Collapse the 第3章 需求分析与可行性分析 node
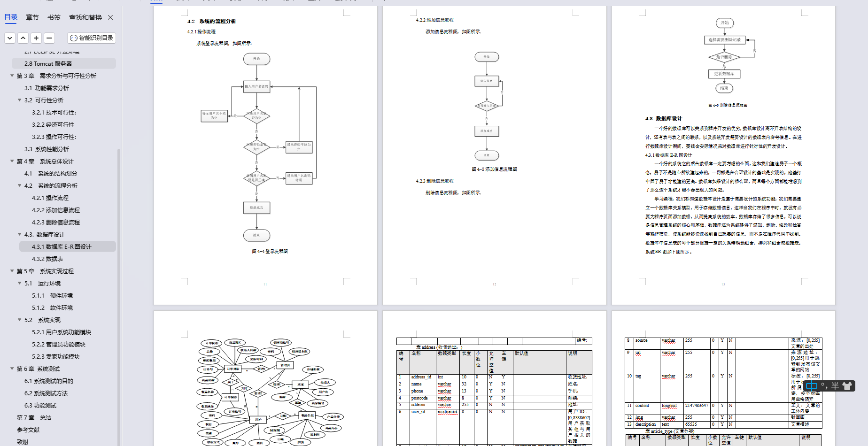 click(x=12, y=76)
